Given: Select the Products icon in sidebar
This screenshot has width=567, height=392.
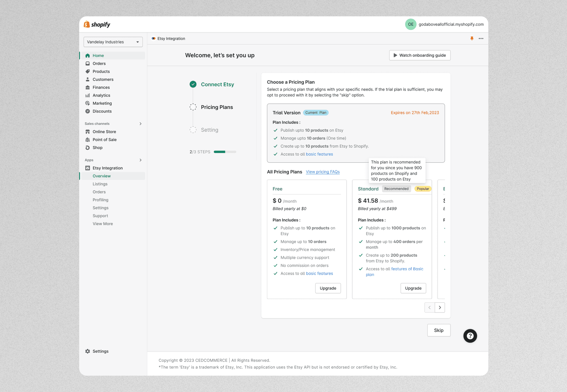Looking at the screenshot, I should [87, 71].
